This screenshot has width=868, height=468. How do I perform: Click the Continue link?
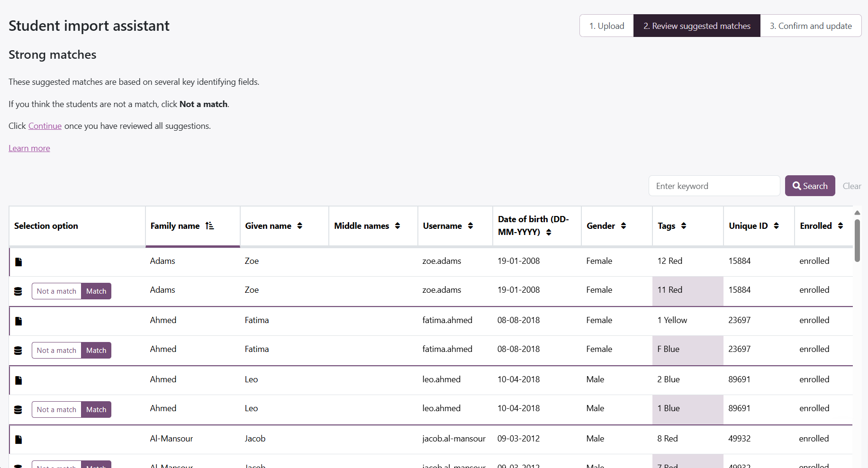point(45,126)
